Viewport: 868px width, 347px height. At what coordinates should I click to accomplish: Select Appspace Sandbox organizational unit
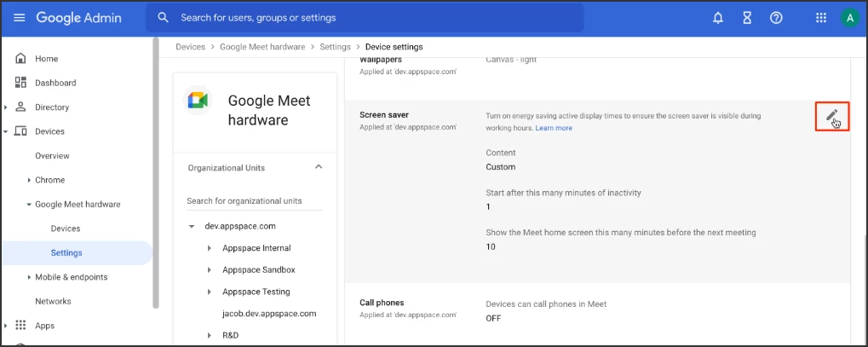(x=259, y=270)
